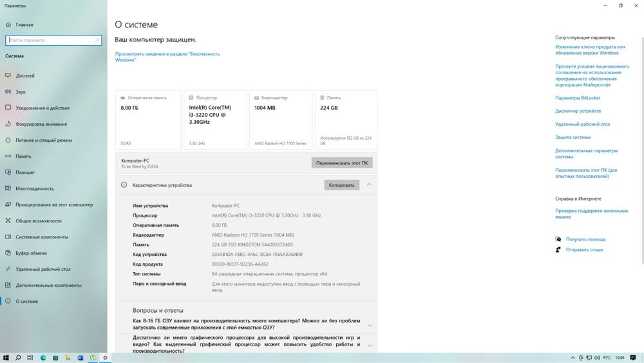Click the info icon beside Характеристики устройства
644x363 pixels.
[124, 185]
